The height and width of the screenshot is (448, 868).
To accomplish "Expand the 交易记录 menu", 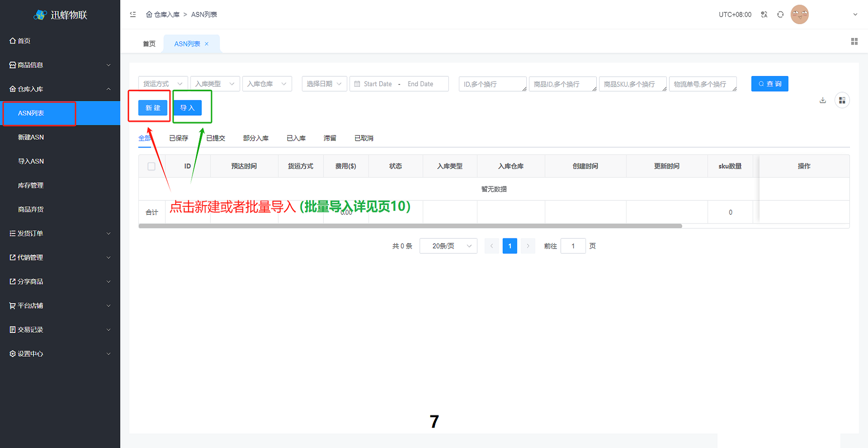I will pos(60,330).
